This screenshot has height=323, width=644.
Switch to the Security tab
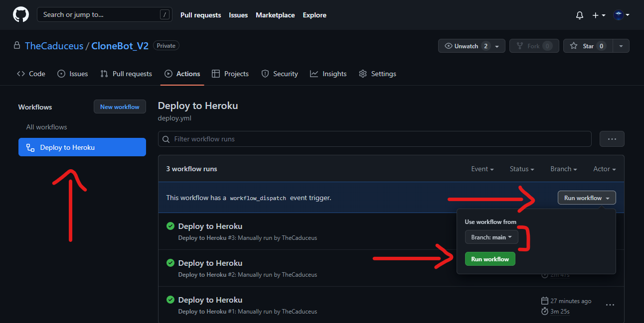point(280,74)
